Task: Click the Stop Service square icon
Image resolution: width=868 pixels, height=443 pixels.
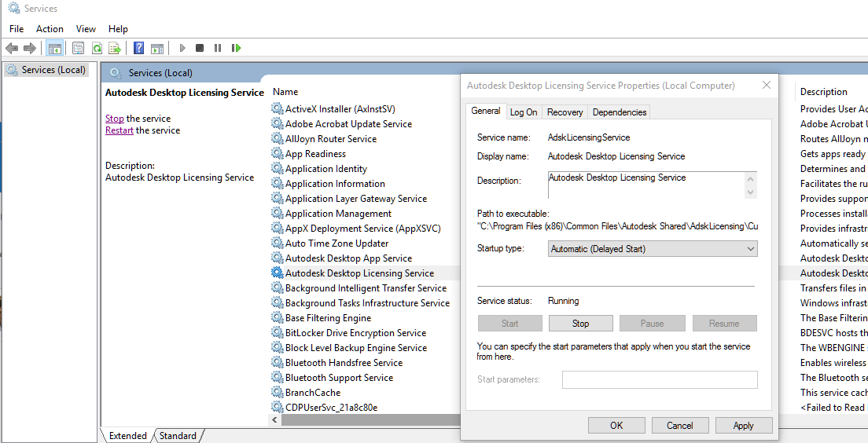Action: point(200,48)
